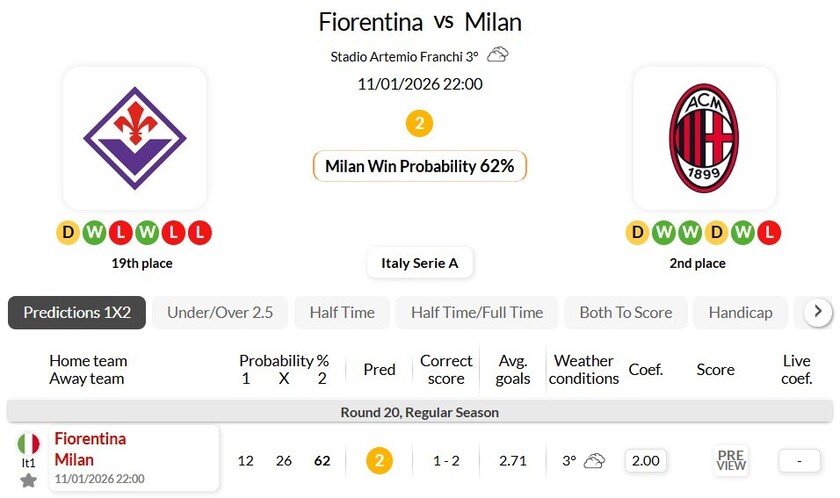
Task: Open the Handicap tab
Action: (740, 312)
